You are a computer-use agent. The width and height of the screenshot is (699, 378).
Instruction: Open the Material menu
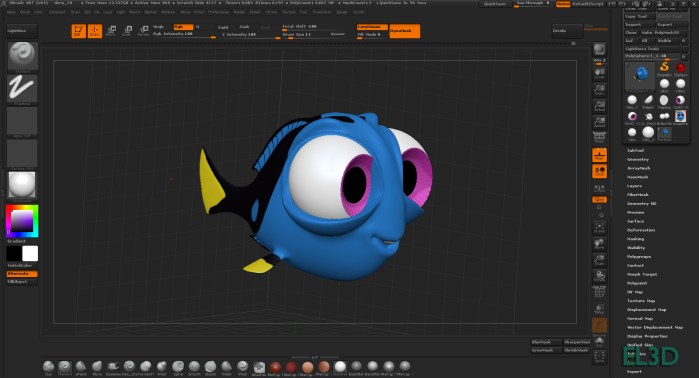tap(168, 12)
